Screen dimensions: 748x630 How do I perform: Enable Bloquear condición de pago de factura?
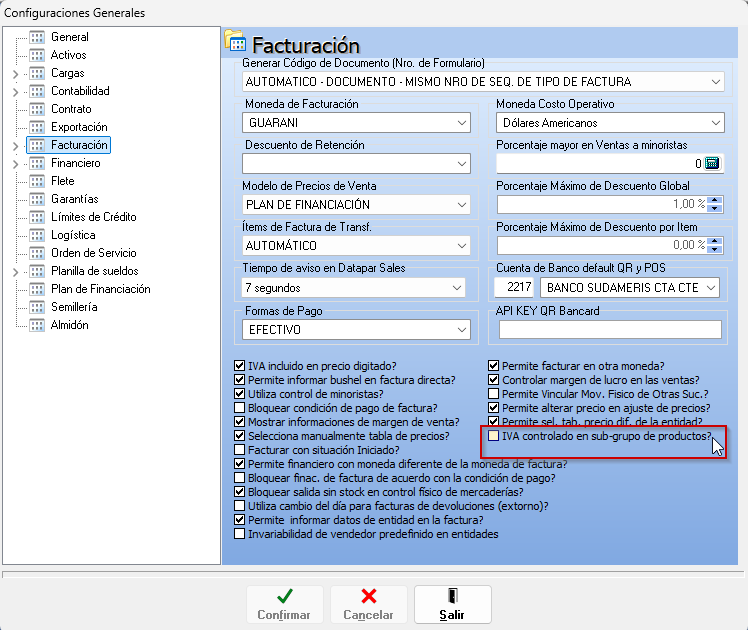239,408
